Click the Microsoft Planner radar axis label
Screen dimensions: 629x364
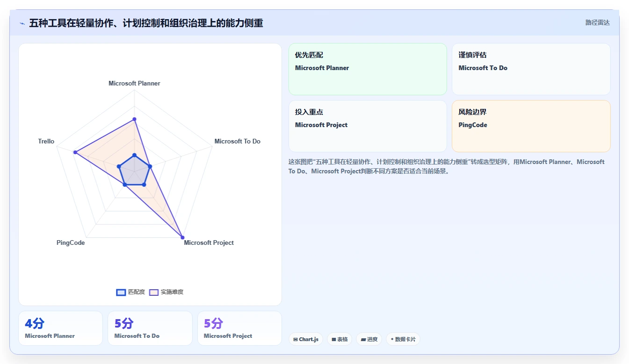[x=134, y=83]
